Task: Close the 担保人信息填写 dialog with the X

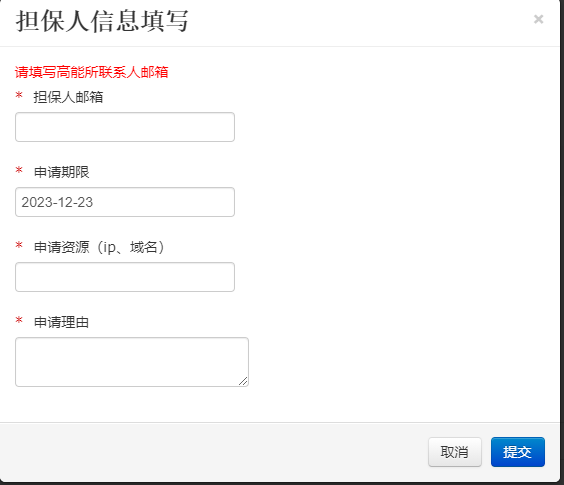Action: 538,19
